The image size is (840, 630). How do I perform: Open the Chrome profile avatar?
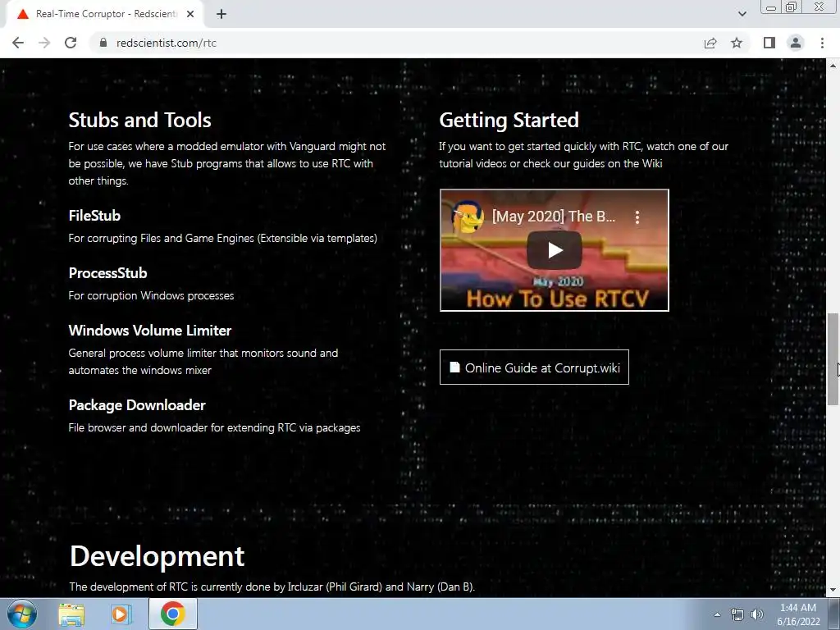[x=796, y=43]
